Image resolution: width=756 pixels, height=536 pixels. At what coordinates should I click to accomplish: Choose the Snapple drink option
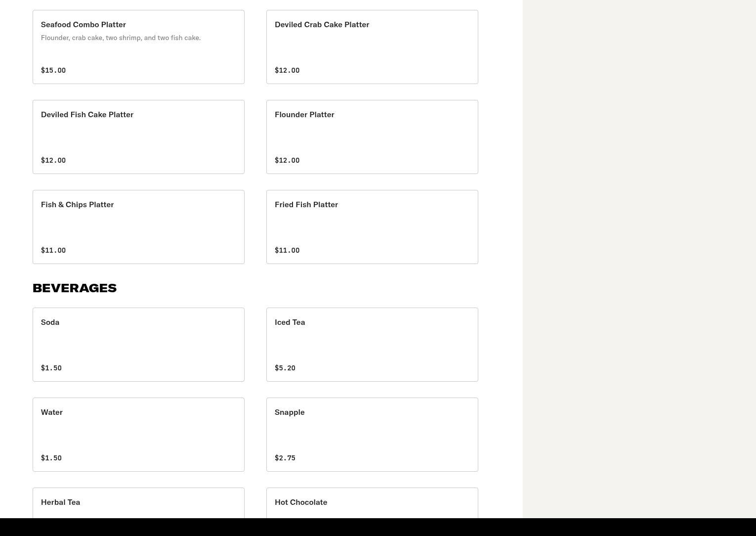click(x=372, y=435)
